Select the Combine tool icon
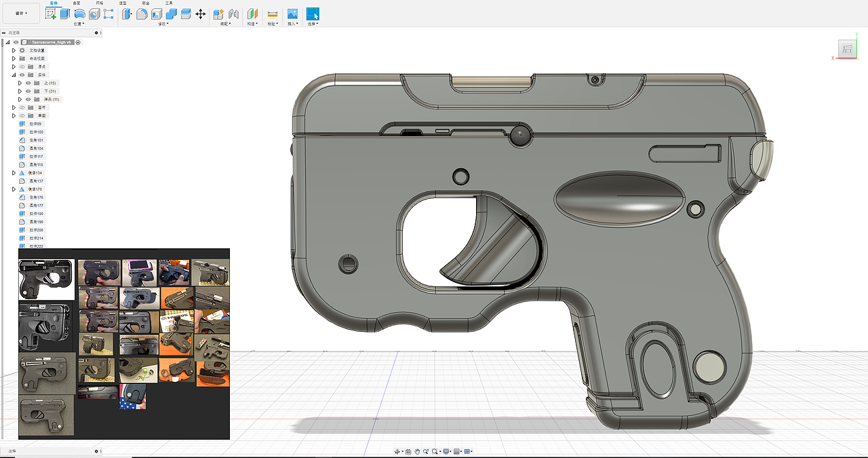Image resolution: width=868 pixels, height=458 pixels. (171, 14)
